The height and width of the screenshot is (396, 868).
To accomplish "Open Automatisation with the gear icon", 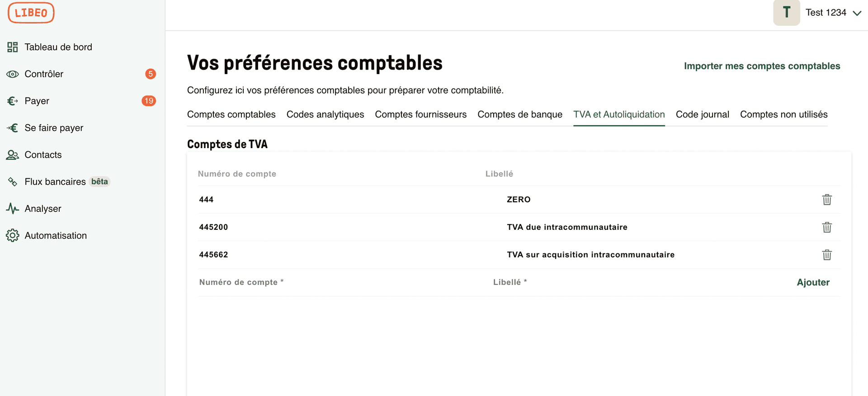I will [x=13, y=235].
